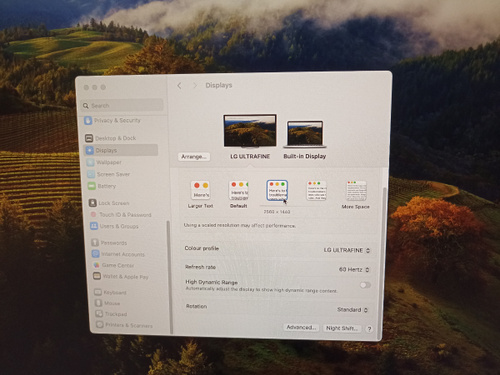This screenshot has width=500, height=375.
Task: Open Passwords settings icon
Action: (95, 243)
